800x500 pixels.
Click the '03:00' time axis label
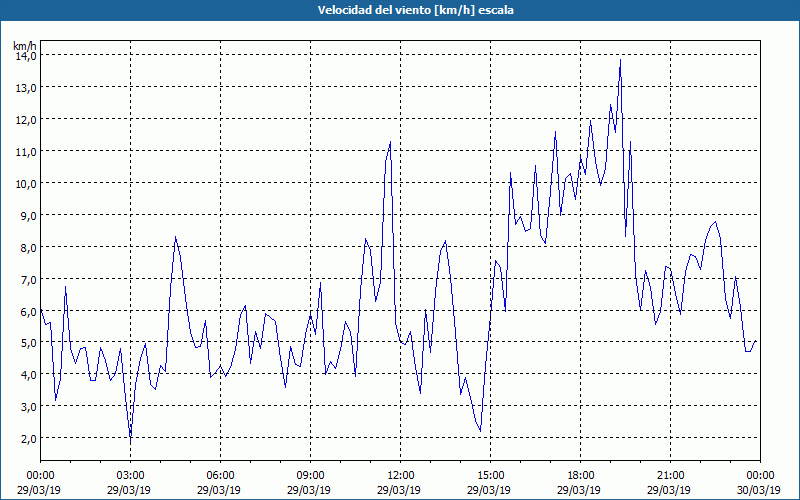tap(131, 476)
